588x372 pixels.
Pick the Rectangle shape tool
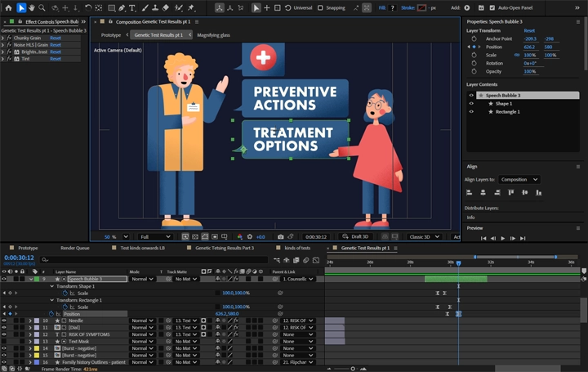[111, 8]
